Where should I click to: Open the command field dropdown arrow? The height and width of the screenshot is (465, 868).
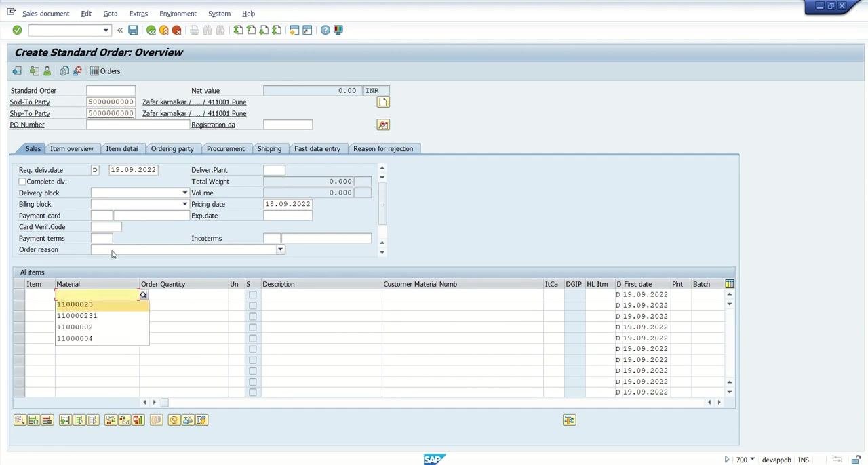coord(106,31)
